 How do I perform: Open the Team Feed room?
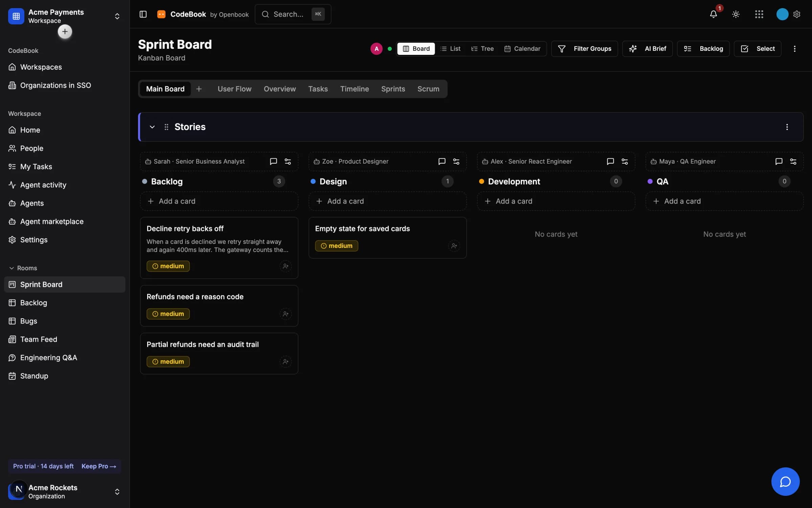tap(64, 339)
